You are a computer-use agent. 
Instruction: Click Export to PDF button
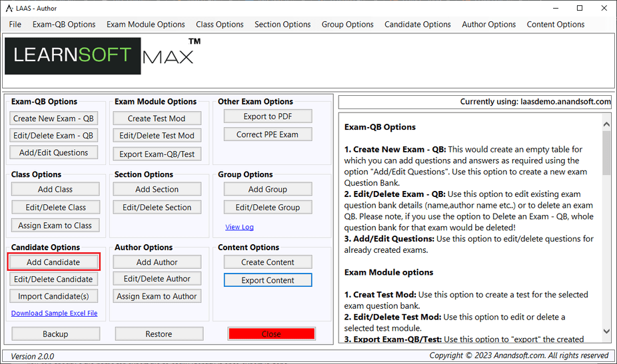(x=268, y=116)
